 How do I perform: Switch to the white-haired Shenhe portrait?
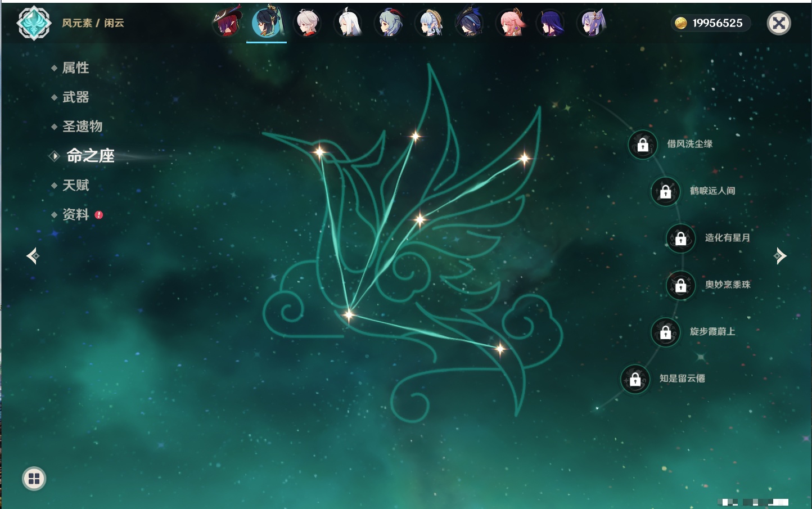[x=348, y=23]
